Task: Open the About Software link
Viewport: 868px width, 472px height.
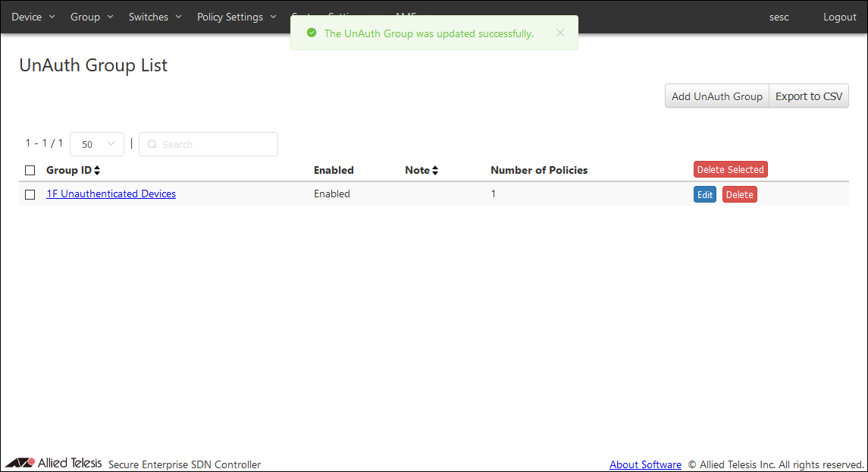Action: 645,464
